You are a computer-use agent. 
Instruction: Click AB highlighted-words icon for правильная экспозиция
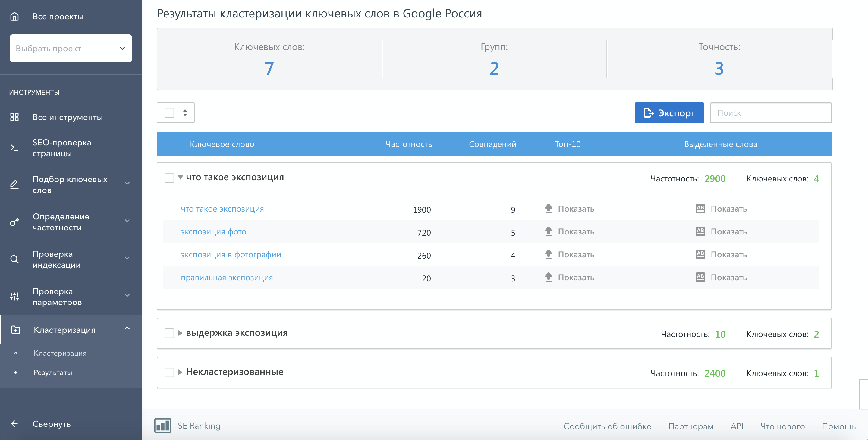point(700,277)
